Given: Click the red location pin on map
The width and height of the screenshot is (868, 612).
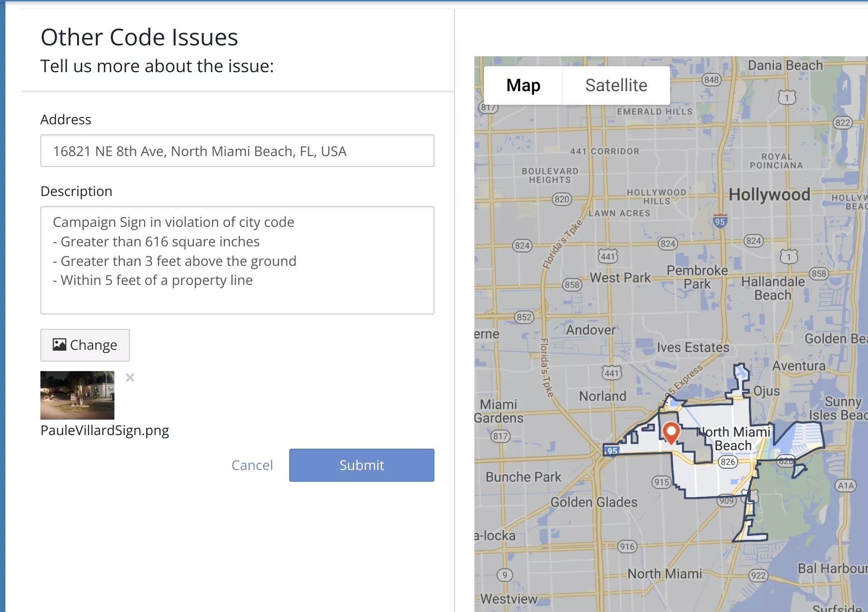Looking at the screenshot, I should [671, 431].
